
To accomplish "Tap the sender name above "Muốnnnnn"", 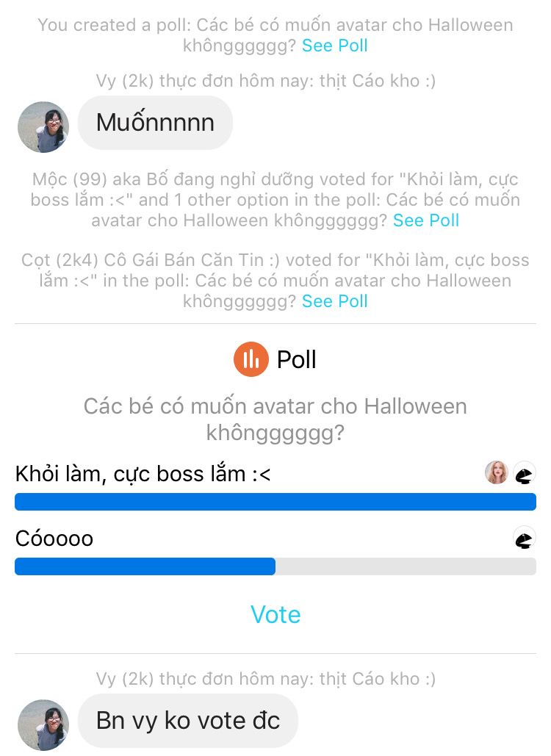I will coord(265,81).
